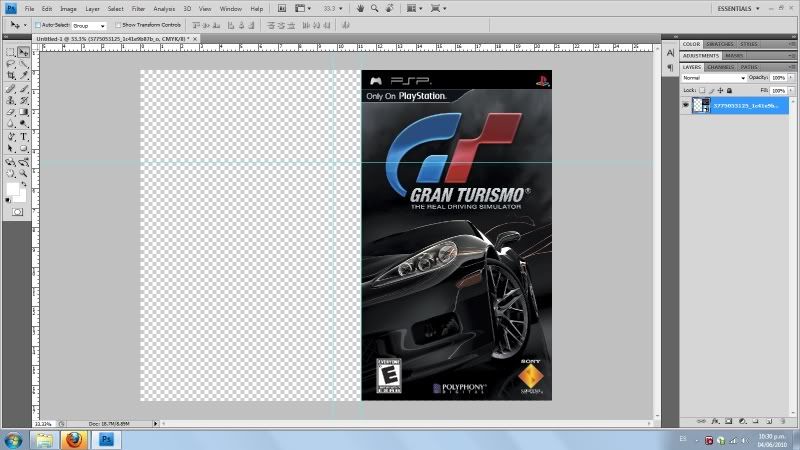Toggle Lock position
Screen dimensions: 800x450
tap(720, 90)
